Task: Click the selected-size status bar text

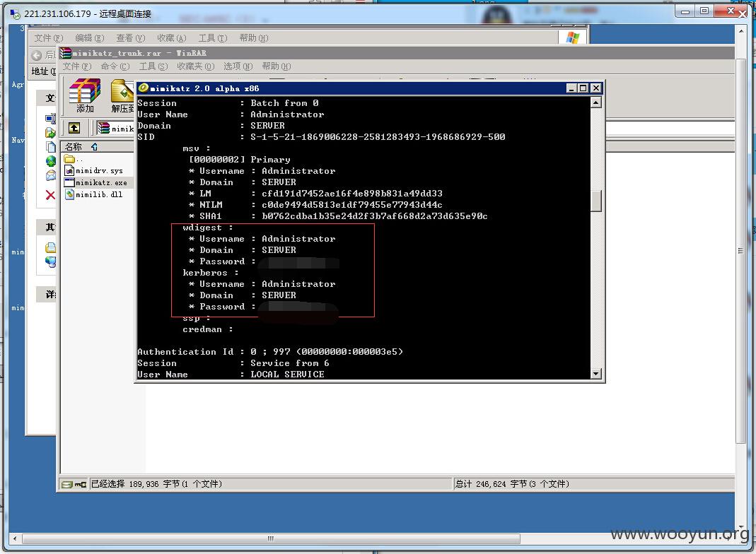Action: [156, 484]
